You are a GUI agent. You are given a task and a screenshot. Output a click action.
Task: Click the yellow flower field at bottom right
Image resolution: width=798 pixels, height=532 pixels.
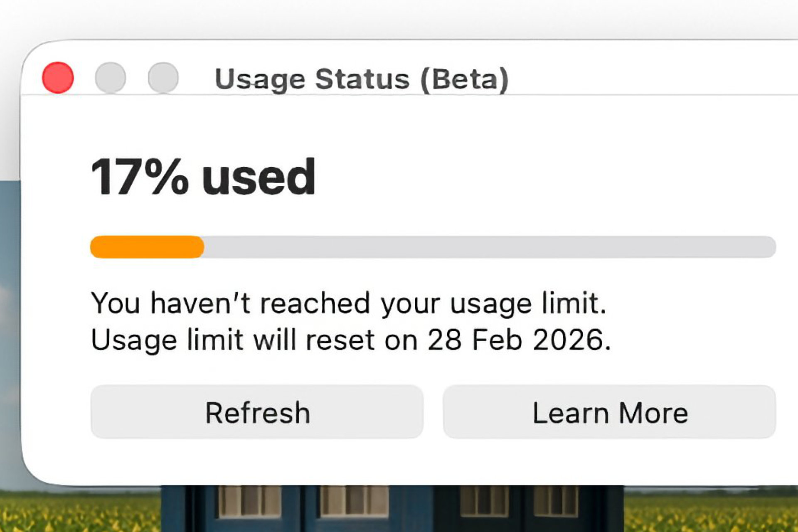pyautogui.click(x=711, y=513)
